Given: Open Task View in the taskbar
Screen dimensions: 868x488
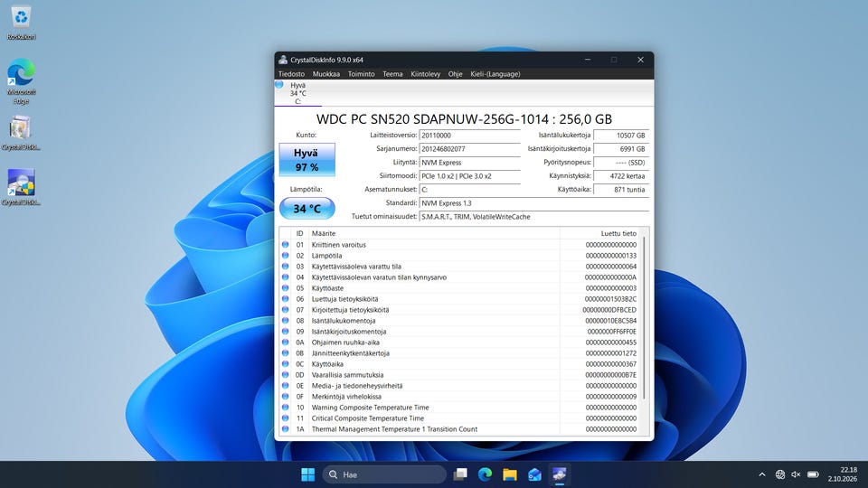Looking at the screenshot, I should (460, 474).
